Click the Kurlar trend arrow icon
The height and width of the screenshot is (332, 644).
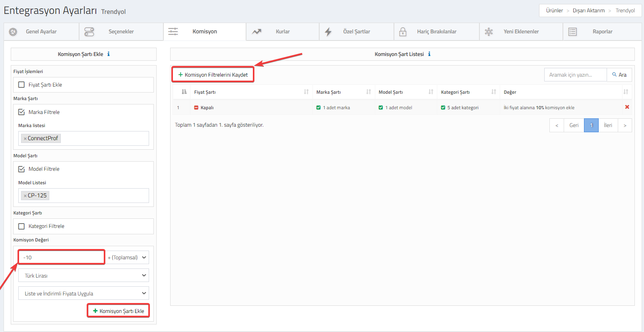(x=257, y=32)
